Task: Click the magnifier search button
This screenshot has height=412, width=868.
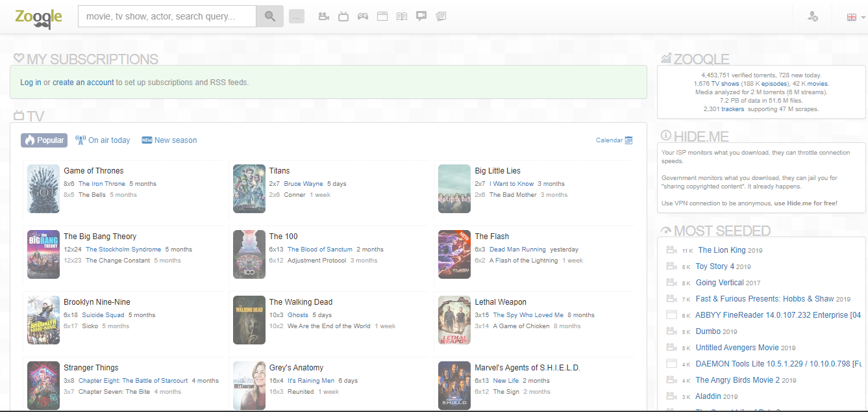Action: tap(269, 16)
